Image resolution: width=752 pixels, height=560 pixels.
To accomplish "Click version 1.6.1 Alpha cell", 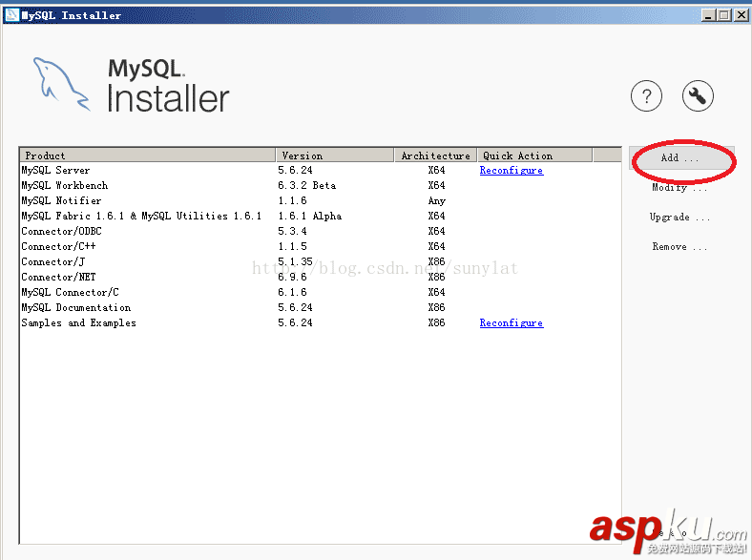I will [310, 217].
